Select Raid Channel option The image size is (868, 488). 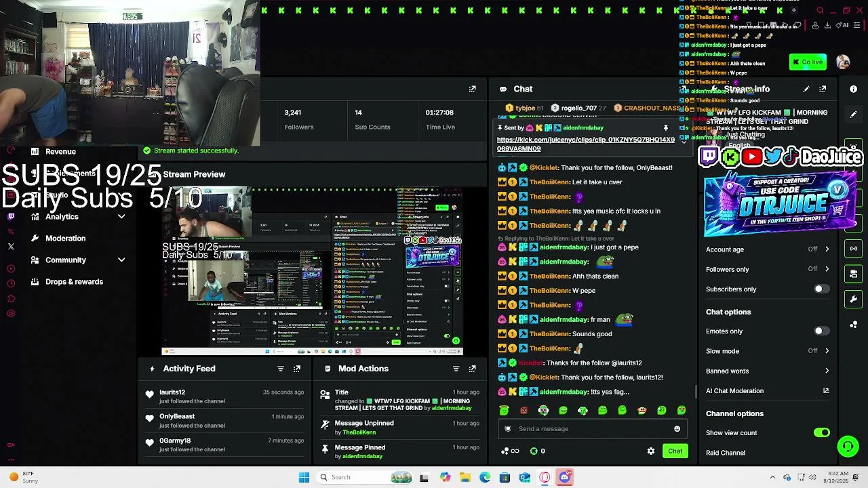click(726, 453)
